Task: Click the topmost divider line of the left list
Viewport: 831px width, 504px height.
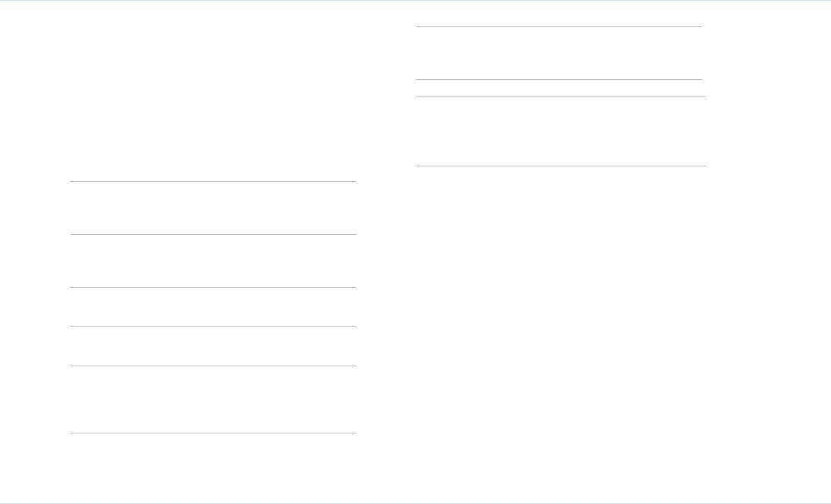Action: pyautogui.click(x=213, y=182)
